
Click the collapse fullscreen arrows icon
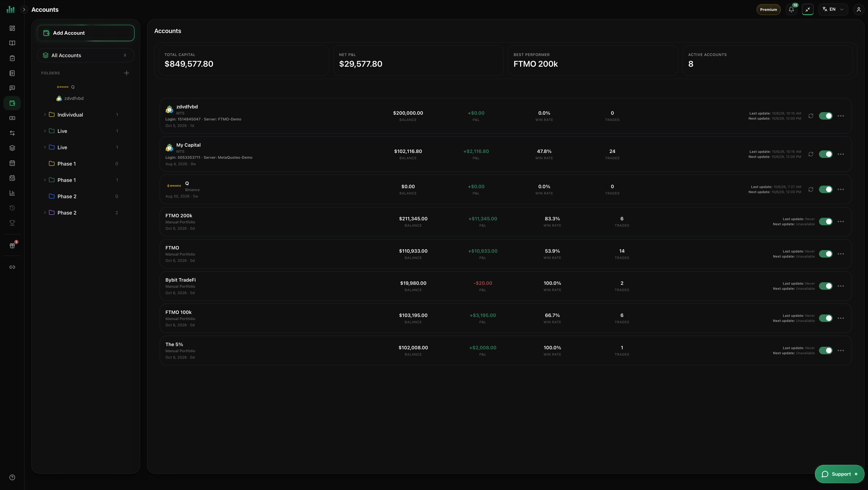coord(808,9)
